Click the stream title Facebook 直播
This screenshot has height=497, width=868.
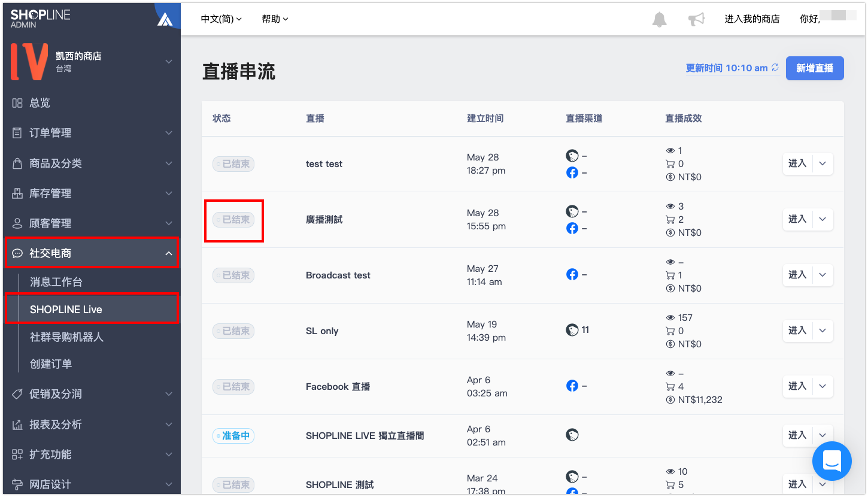(338, 387)
